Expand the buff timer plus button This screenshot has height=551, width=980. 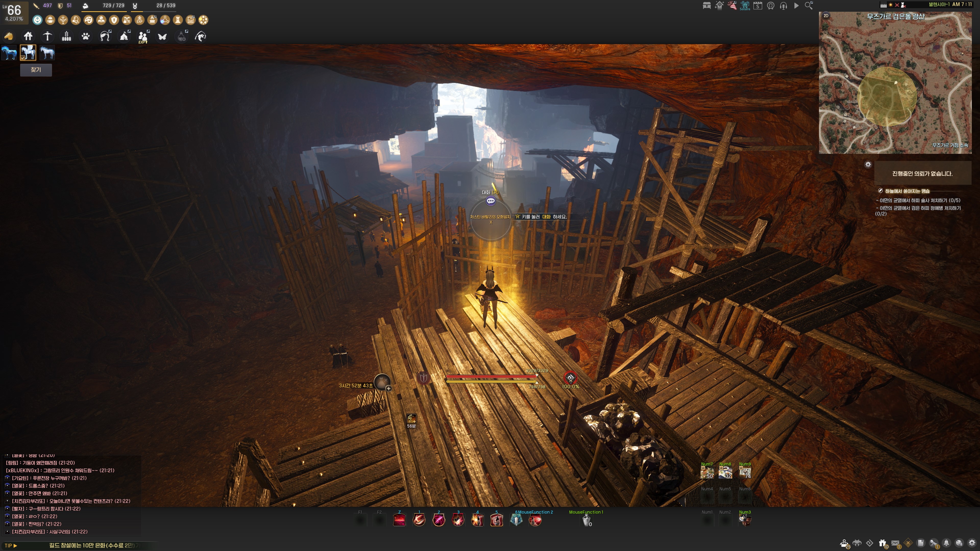click(388, 389)
